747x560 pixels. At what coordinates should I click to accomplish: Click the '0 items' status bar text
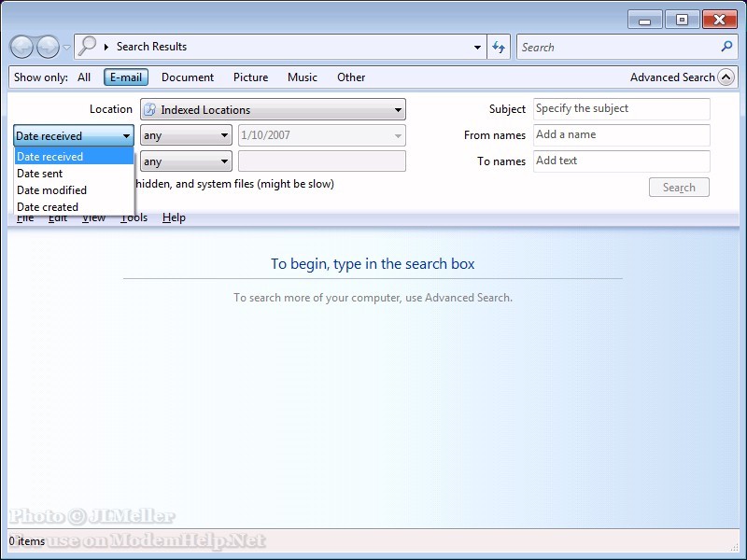point(27,541)
